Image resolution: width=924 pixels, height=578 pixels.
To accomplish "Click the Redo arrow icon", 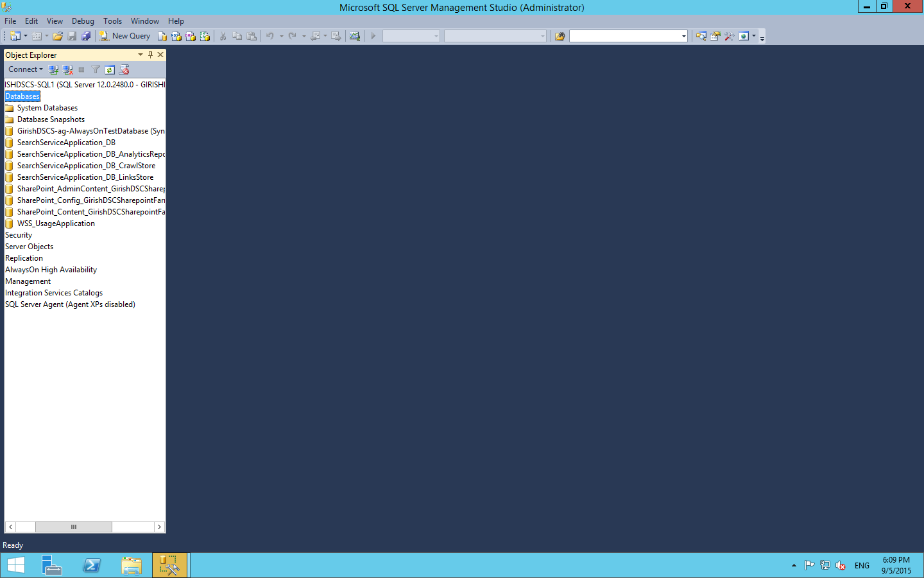I will click(x=293, y=36).
